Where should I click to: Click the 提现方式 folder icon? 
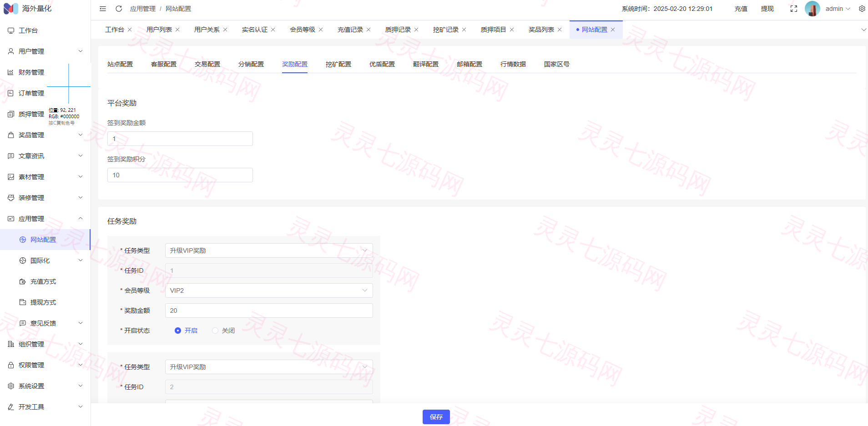tap(23, 302)
